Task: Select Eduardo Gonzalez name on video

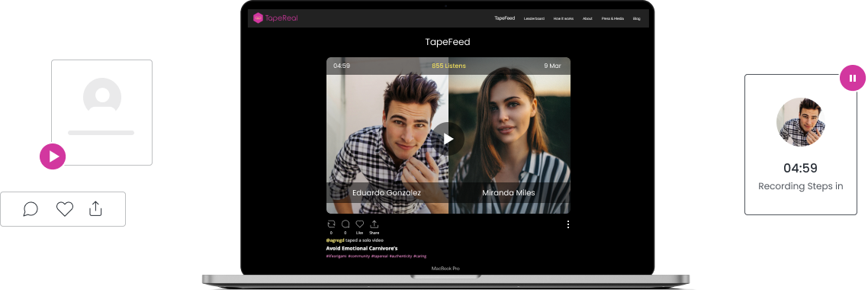Action: [387, 193]
